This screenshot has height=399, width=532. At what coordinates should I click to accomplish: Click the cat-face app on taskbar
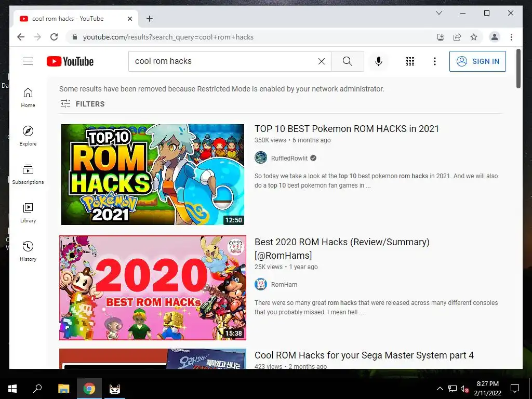coord(114,389)
